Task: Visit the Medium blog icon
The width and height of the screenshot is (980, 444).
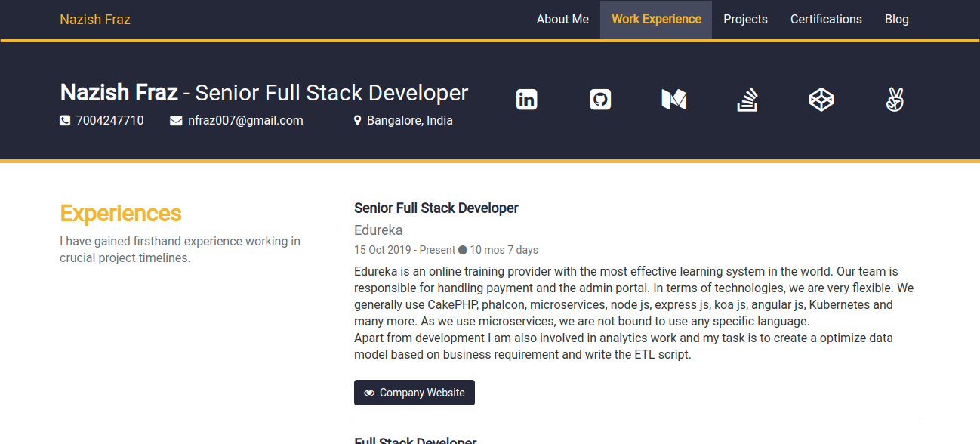Action: (673, 100)
